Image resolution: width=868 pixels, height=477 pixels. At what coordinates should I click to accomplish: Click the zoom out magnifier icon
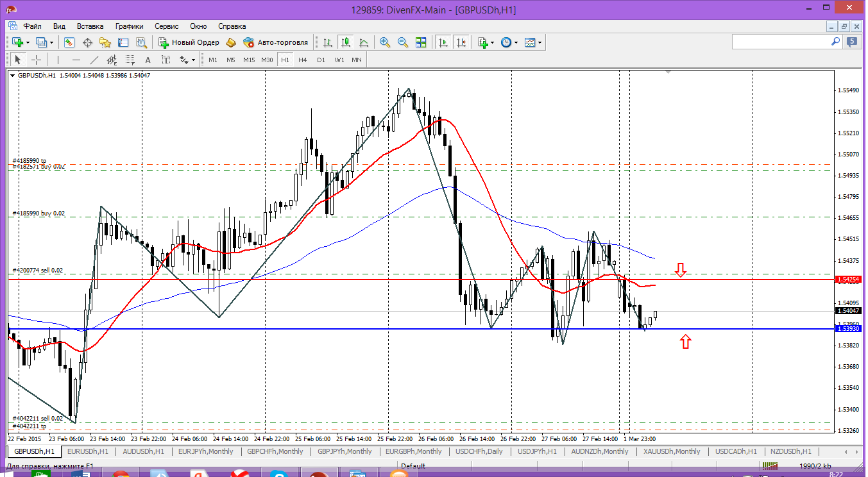coord(403,42)
